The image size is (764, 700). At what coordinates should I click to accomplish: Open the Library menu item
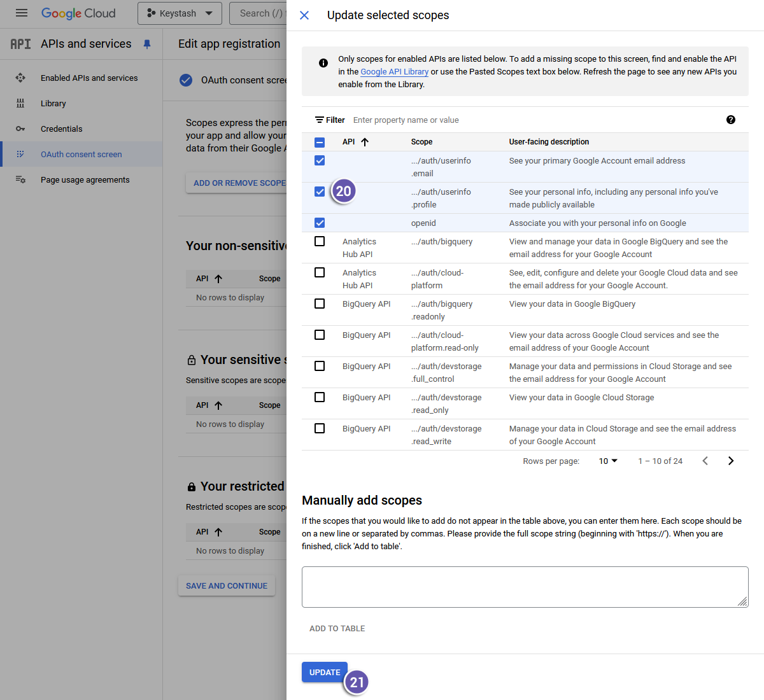coord(53,103)
